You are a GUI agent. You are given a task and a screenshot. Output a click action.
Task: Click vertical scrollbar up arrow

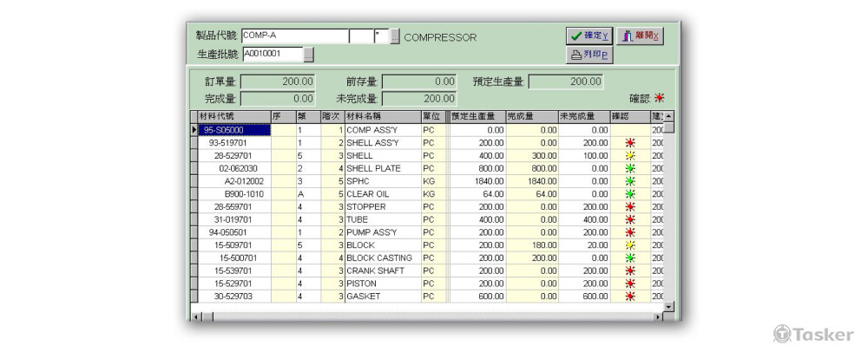668,116
